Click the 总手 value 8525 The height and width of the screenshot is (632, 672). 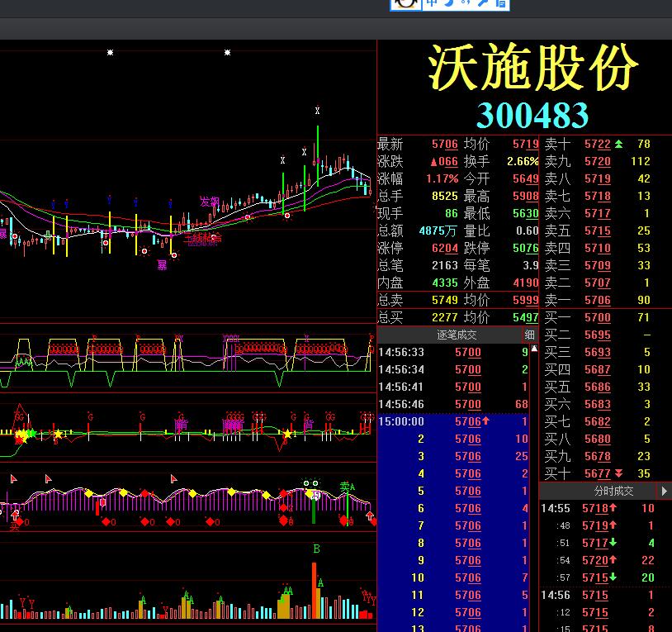point(445,196)
